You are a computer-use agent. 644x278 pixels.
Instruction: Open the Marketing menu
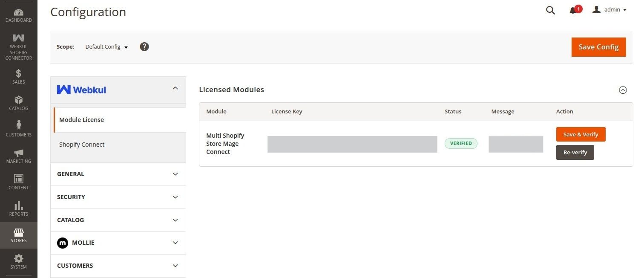pos(19,156)
